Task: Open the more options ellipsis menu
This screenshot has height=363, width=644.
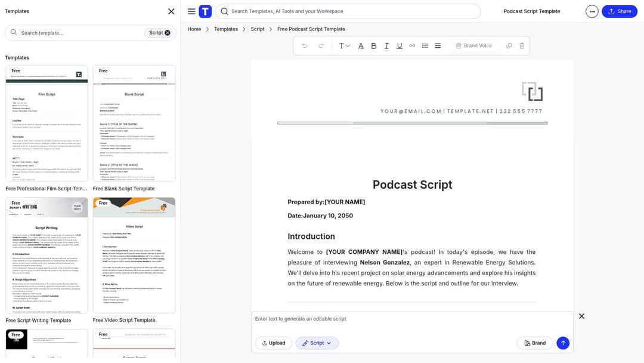Action: pos(592,11)
